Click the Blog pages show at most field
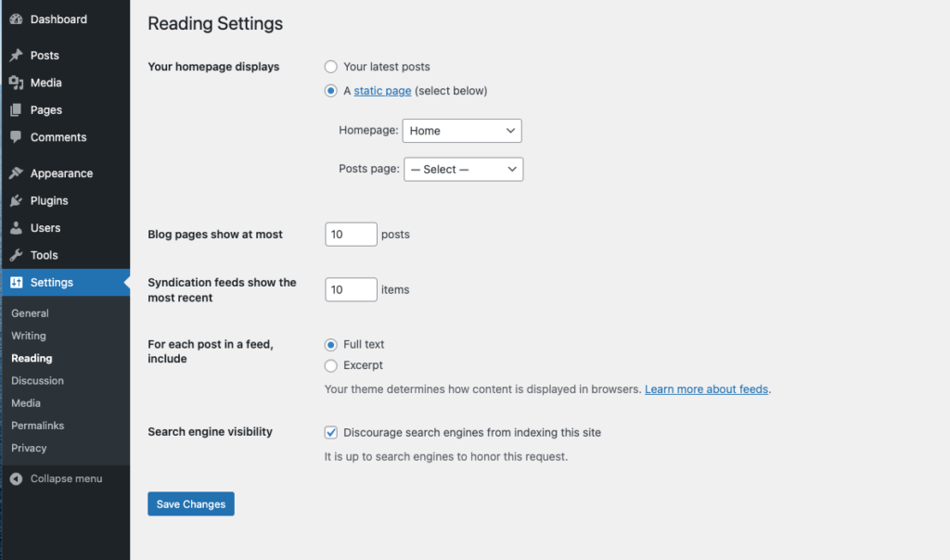This screenshot has height=560, width=950. pos(351,234)
